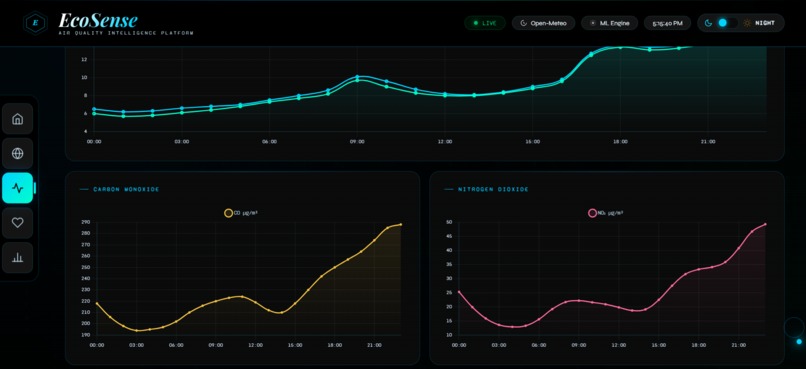This screenshot has height=369, width=806.
Task: Click the Open-Meteo source badge
Action: pyautogui.click(x=543, y=23)
